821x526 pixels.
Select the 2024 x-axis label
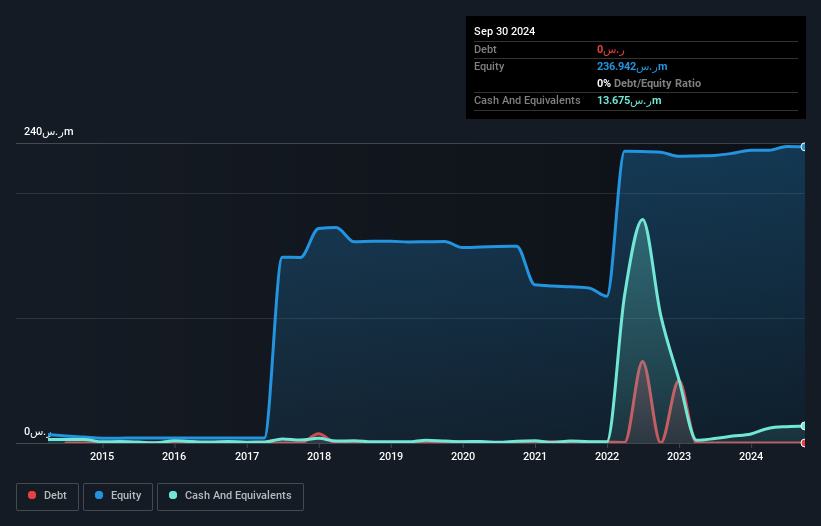[751, 456]
